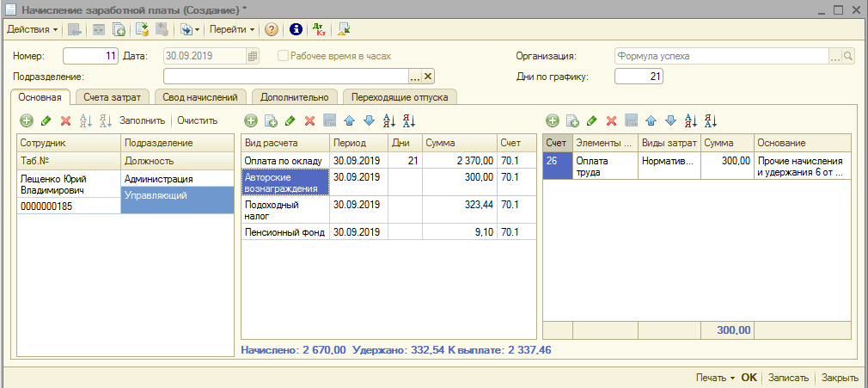Add new employee row with green plus
The image size is (868, 388).
tap(26, 121)
